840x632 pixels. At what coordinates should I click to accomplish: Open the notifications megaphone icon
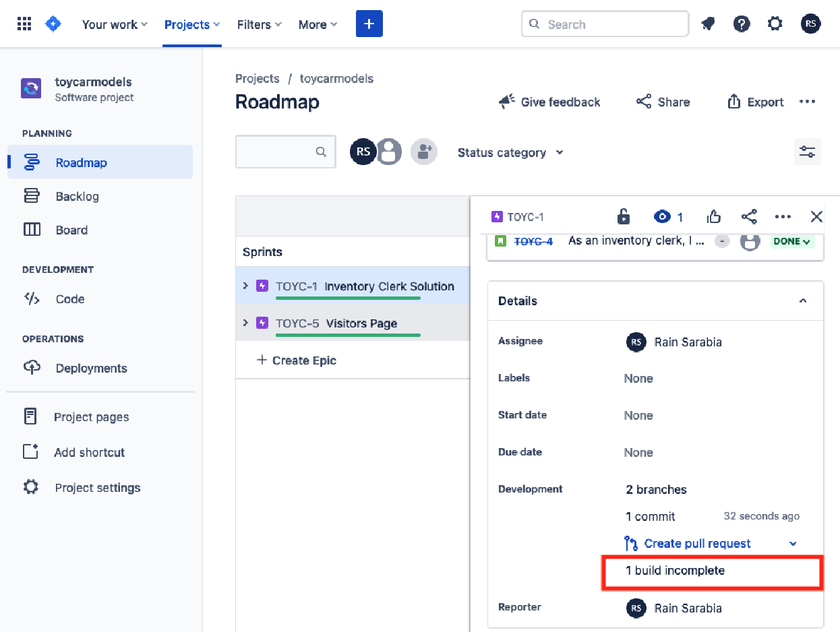[708, 24]
